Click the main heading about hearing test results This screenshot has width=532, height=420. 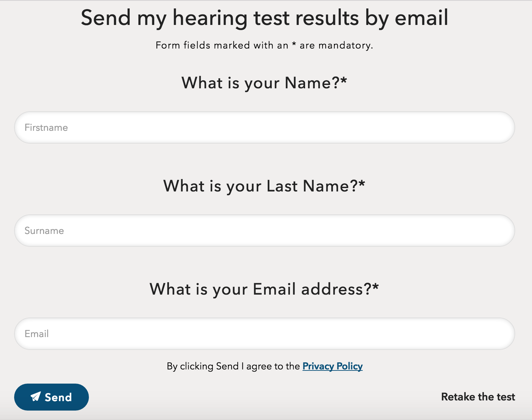(264, 18)
